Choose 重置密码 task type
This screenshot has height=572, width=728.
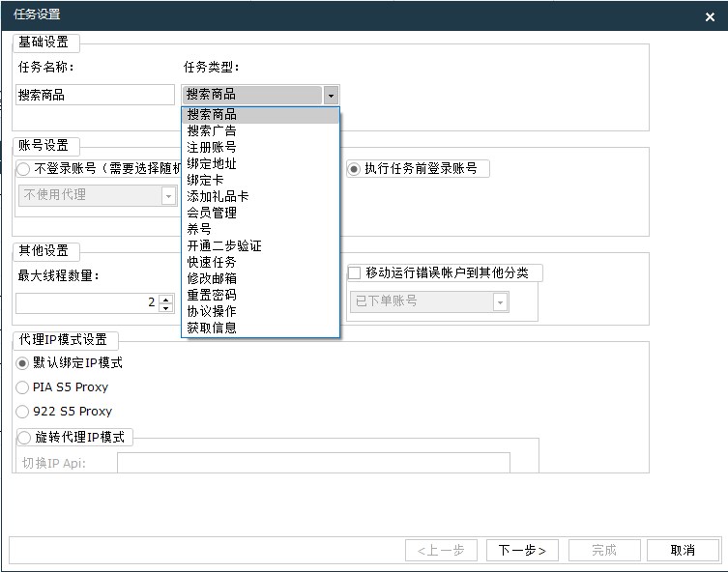(260, 295)
